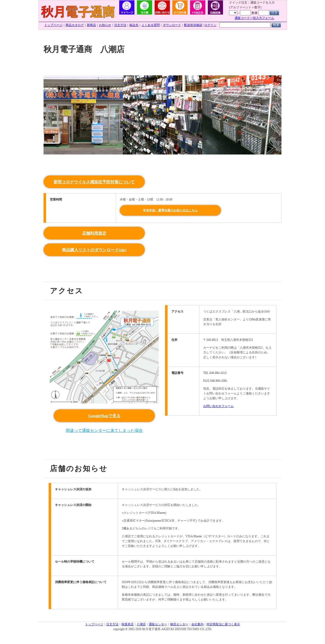Click セール時の早朝待機について heading

coord(75,562)
